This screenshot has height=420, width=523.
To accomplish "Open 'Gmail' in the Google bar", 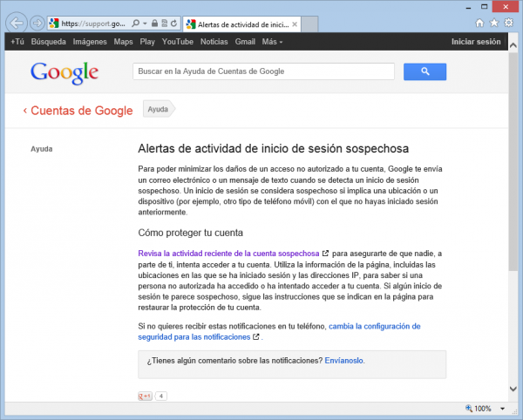I will pyautogui.click(x=245, y=42).
